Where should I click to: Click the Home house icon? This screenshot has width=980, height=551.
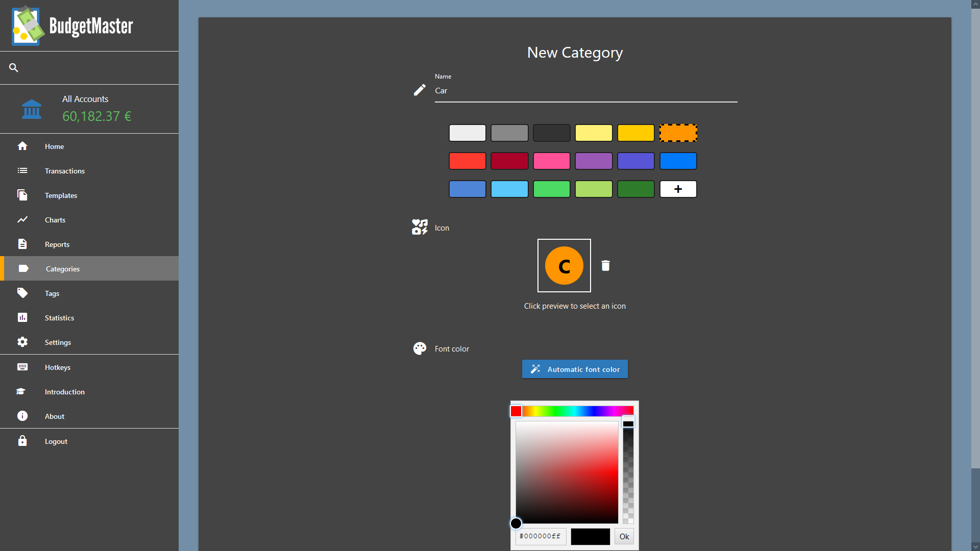pos(22,146)
